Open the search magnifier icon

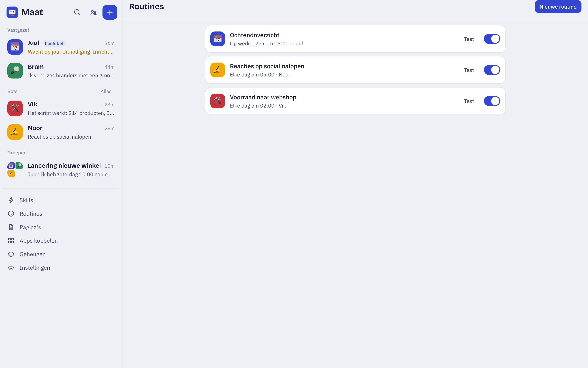[77, 12]
